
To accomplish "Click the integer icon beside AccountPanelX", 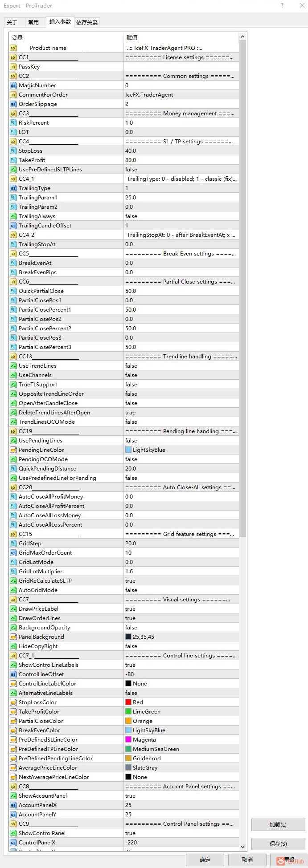I will pos(13,805).
